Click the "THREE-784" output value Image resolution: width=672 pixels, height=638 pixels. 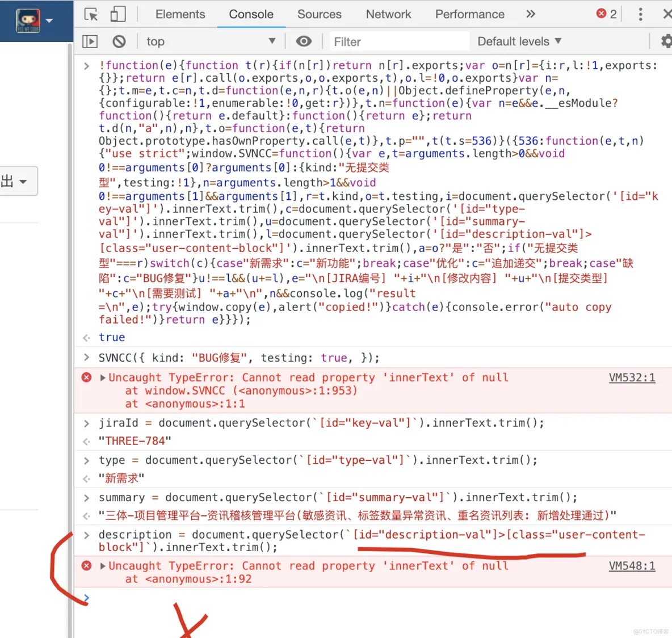[135, 441]
